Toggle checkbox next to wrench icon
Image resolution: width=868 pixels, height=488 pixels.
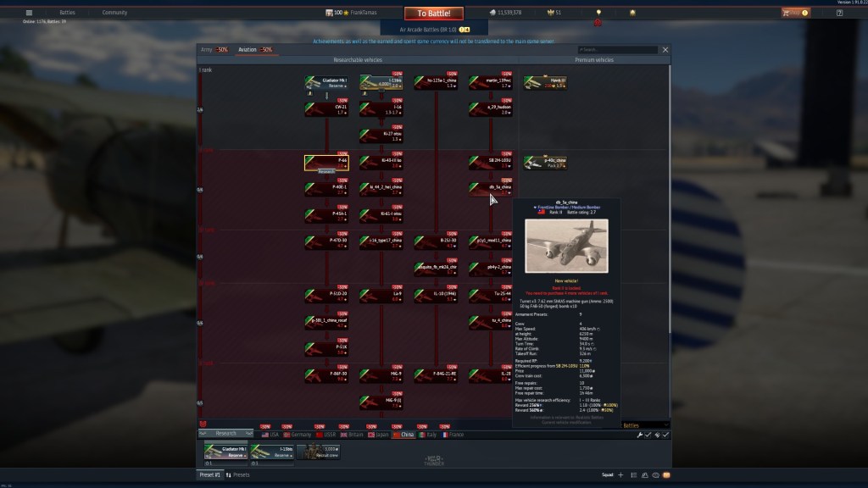(648, 435)
